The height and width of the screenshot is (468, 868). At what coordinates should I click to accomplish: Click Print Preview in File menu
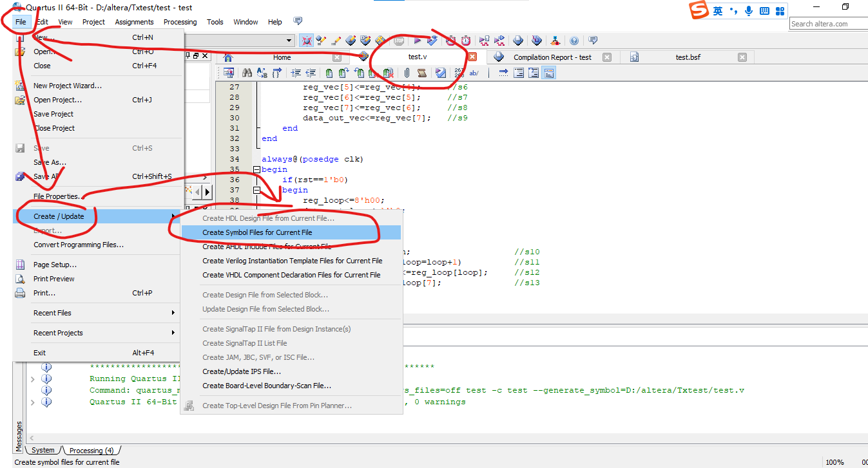[97, 279]
